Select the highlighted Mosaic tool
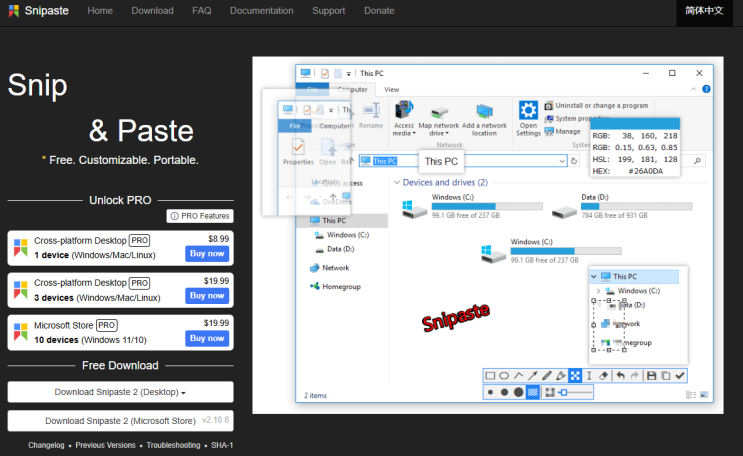The width and height of the screenshot is (743, 456). [x=575, y=376]
